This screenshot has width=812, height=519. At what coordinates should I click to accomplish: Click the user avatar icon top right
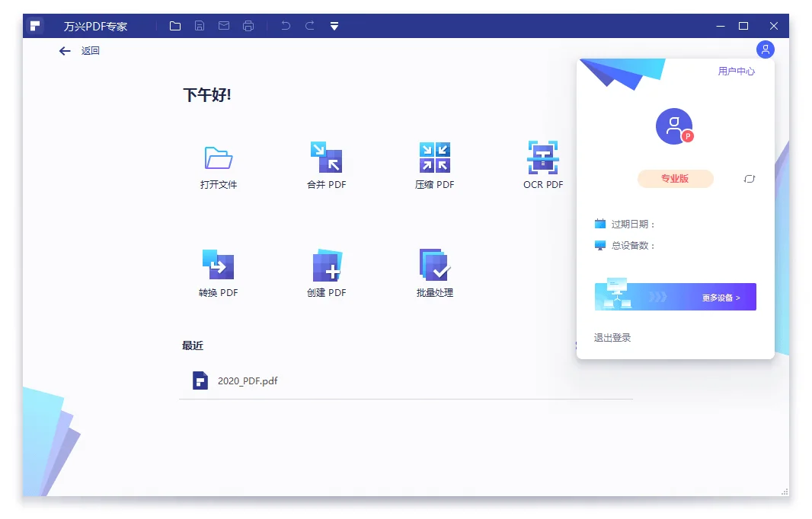pyautogui.click(x=765, y=49)
